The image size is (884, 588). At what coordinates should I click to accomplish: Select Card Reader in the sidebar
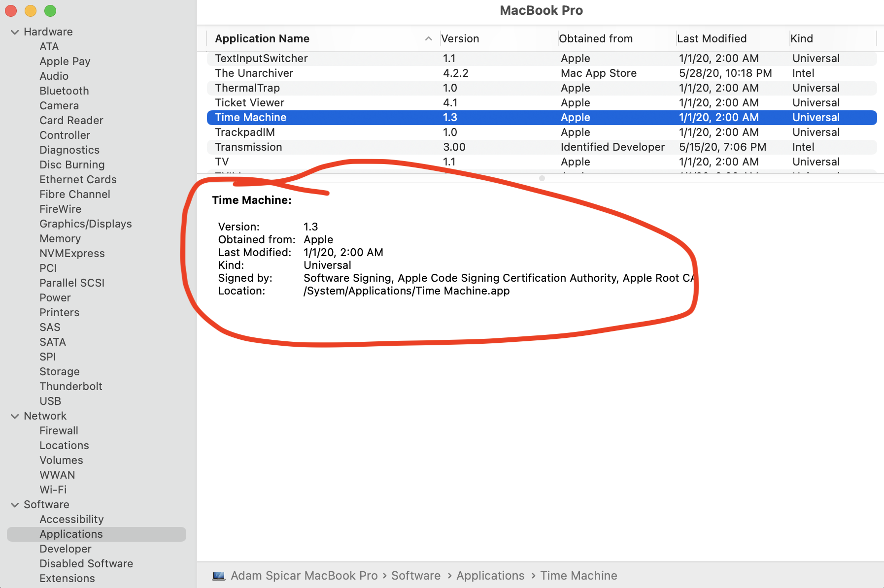[71, 120]
